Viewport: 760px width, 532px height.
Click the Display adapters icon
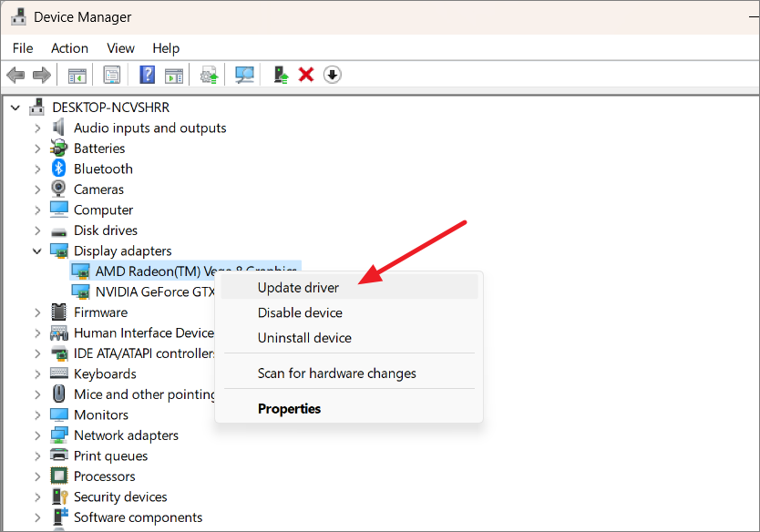pyautogui.click(x=59, y=251)
